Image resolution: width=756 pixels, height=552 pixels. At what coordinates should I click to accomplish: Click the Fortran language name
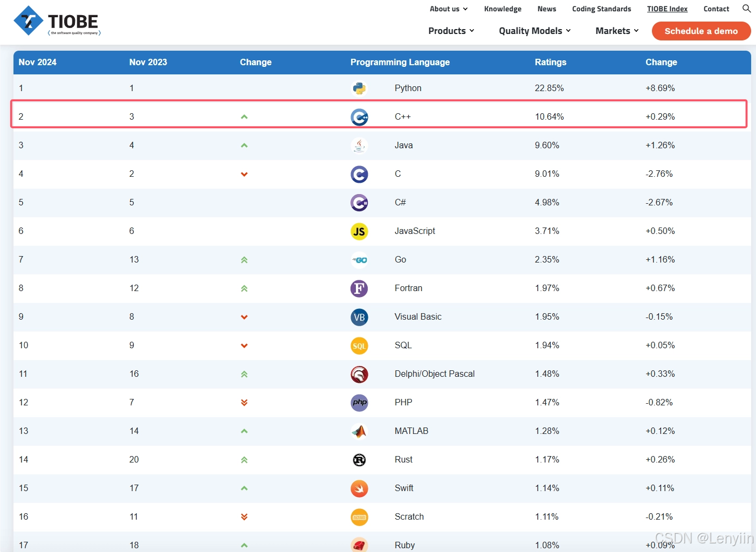[408, 288]
